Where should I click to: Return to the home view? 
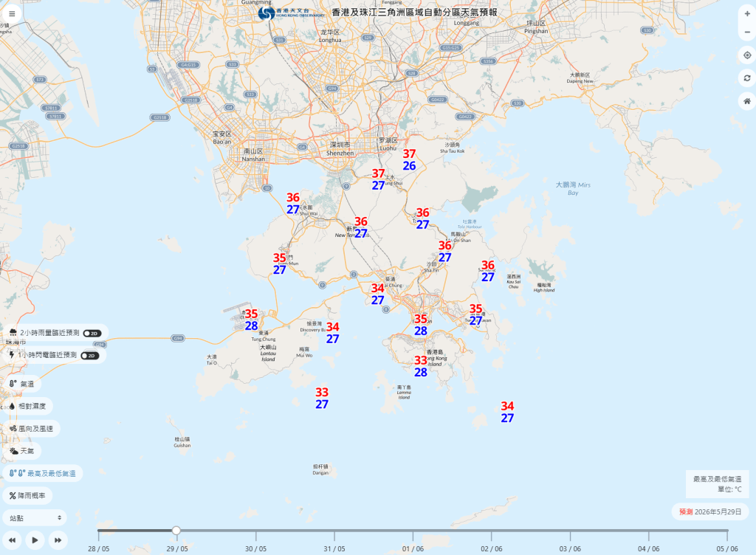coord(747,101)
